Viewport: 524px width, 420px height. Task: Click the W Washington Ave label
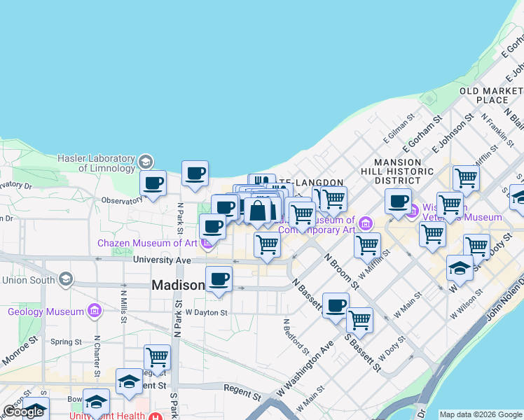pyautogui.click(x=305, y=369)
